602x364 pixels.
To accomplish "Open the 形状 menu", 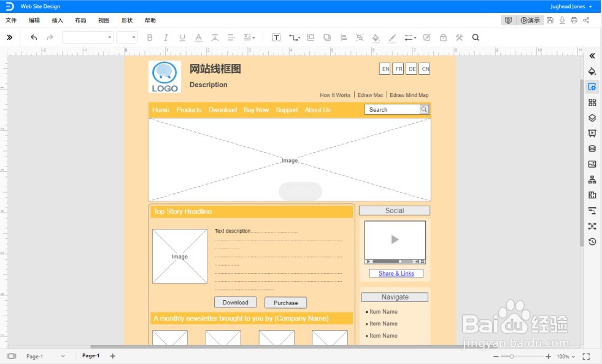I will point(126,20).
